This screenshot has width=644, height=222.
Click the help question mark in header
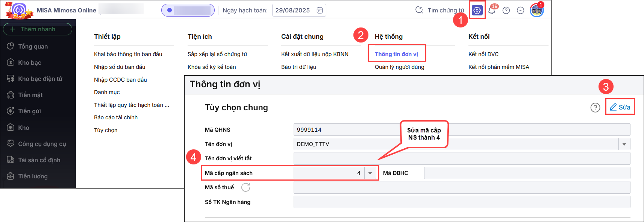pos(506,11)
